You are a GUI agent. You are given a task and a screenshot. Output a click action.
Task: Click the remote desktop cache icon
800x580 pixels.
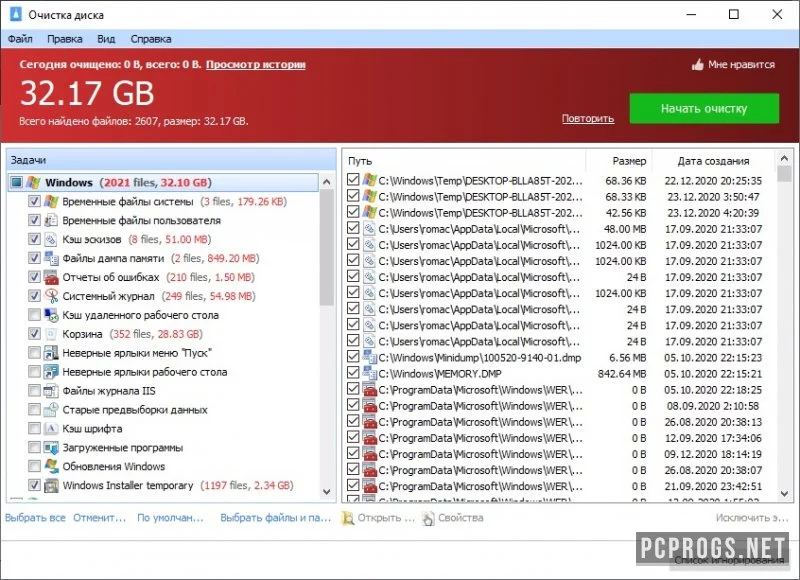click(x=51, y=315)
